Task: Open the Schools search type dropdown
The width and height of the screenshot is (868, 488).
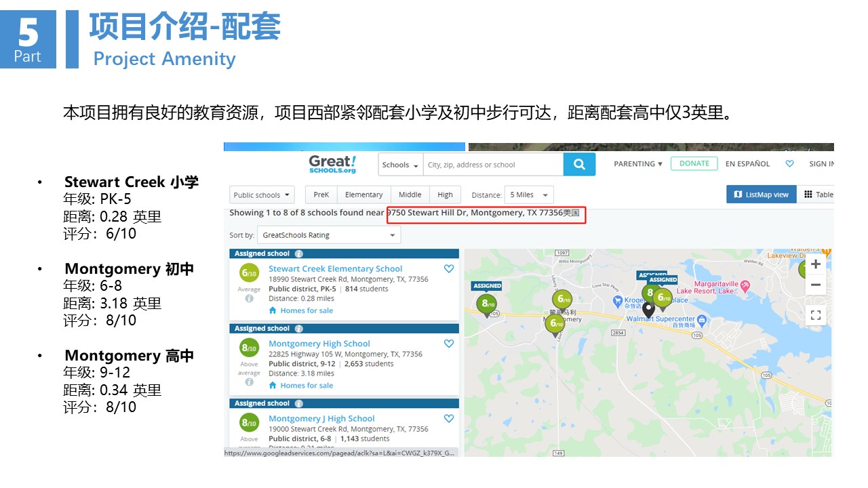Action: coord(400,165)
